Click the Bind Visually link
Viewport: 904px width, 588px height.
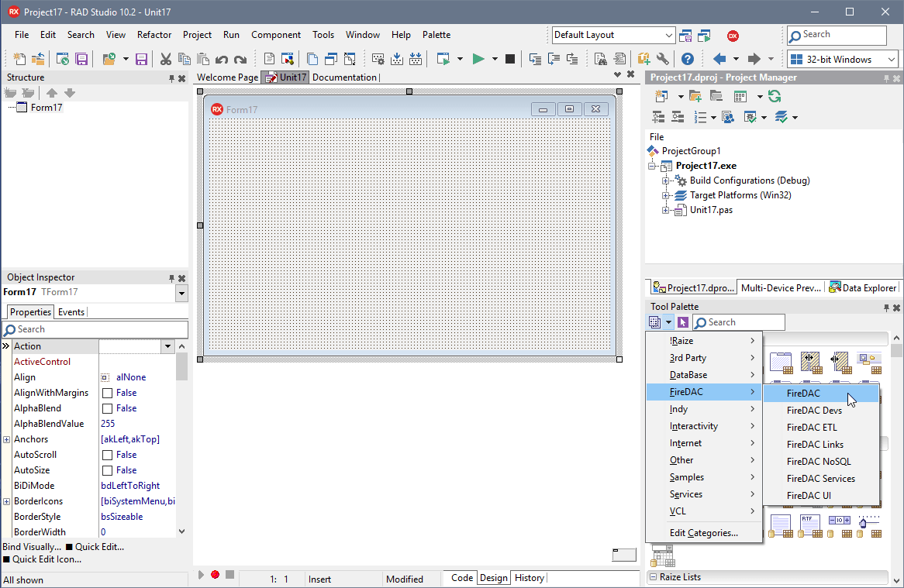tap(31, 546)
